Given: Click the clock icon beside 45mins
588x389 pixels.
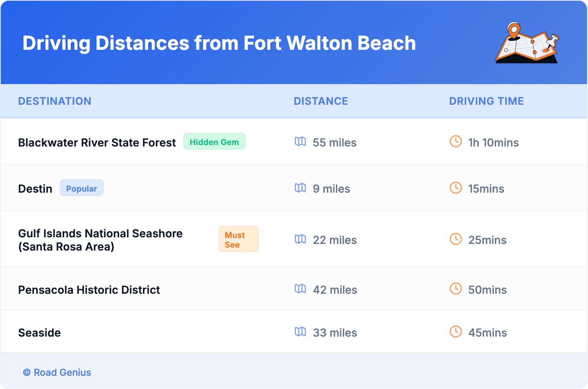Looking at the screenshot, I should (456, 332).
